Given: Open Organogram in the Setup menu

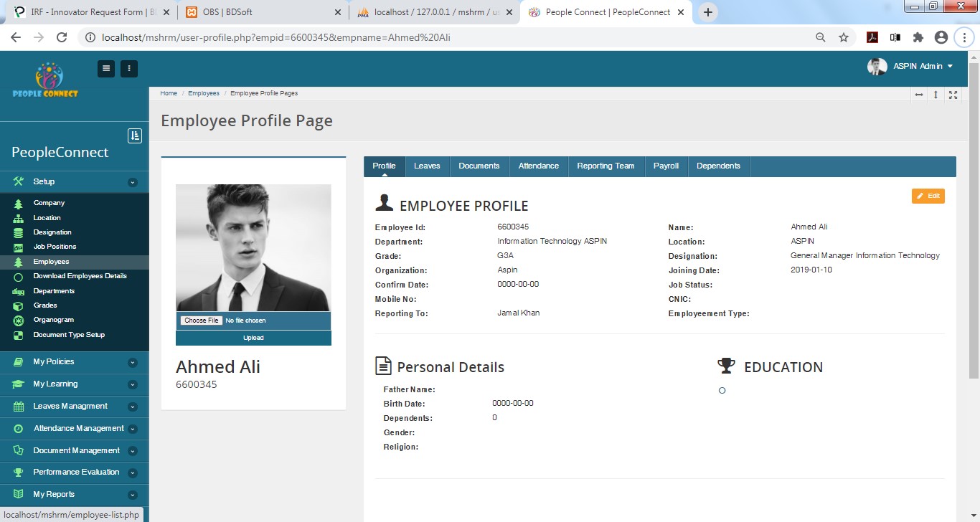Looking at the screenshot, I should pyautogui.click(x=53, y=320).
